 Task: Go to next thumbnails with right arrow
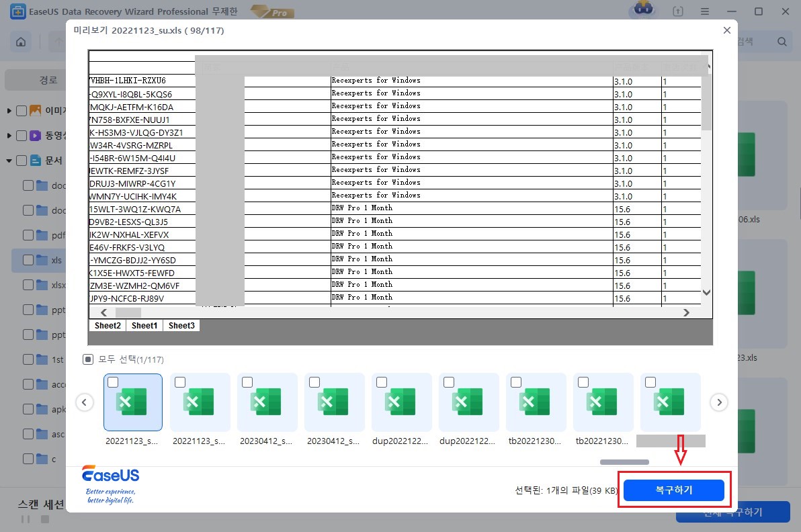719,402
